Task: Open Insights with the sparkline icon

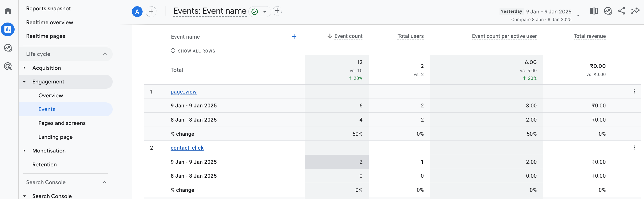Action: click(635, 11)
